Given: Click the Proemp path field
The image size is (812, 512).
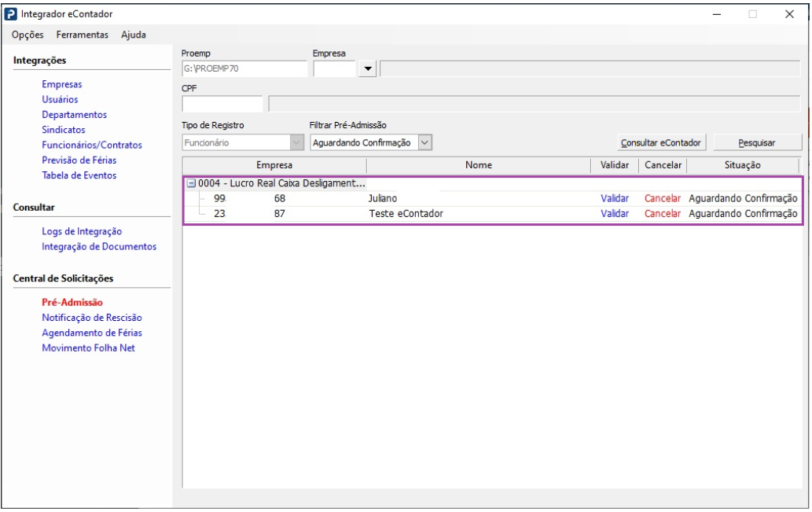Looking at the screenshot, I should (x=244, y=68).
